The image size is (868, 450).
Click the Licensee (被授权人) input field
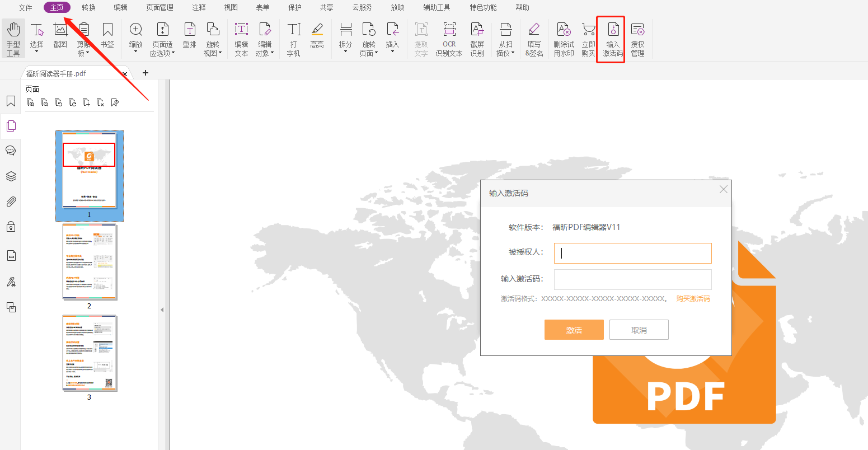632,253
